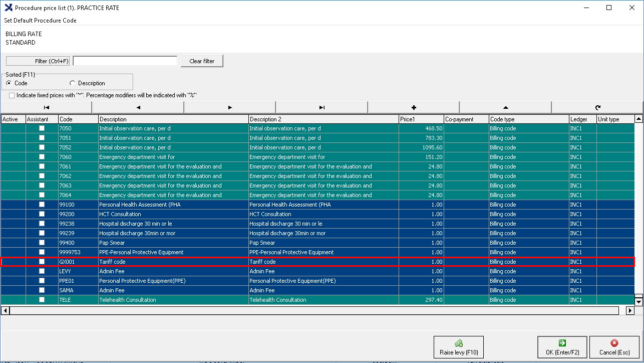Viewport: 644px width, 363px height.
Task: Click the Price1 column header
Action: tap(421, 119)
